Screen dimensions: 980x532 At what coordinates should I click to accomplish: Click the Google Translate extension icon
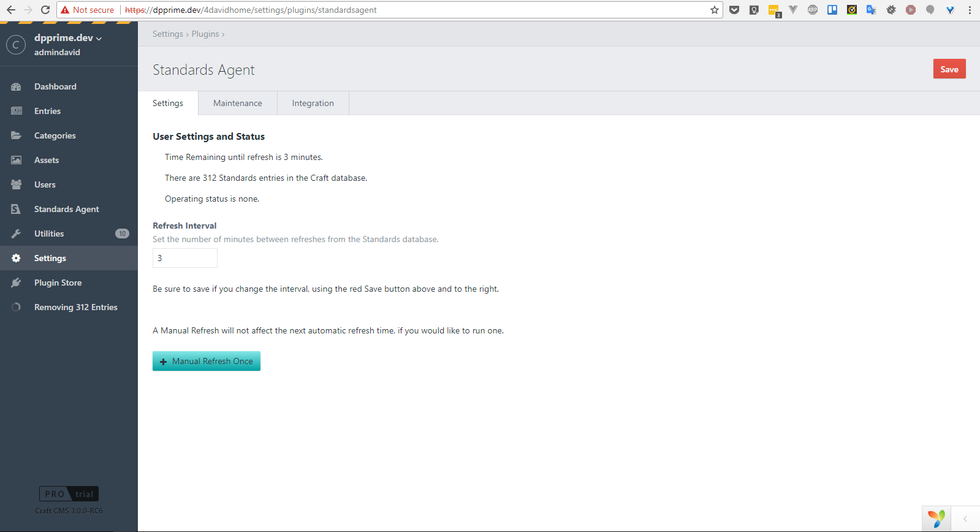tap(871, 10)
